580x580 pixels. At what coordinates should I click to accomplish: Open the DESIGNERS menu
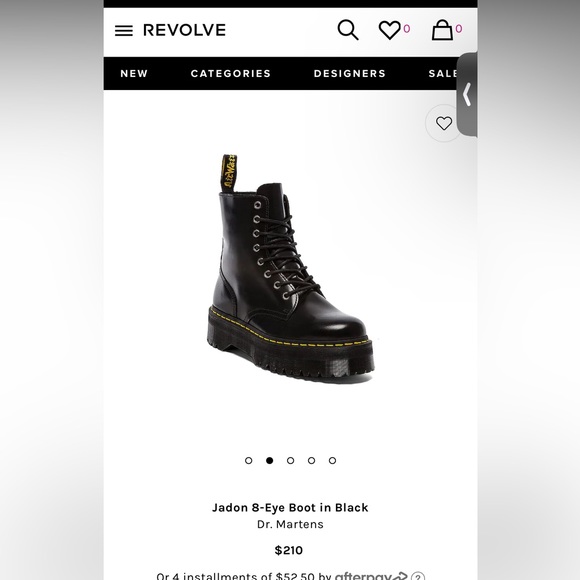click(x=350, y=73)
